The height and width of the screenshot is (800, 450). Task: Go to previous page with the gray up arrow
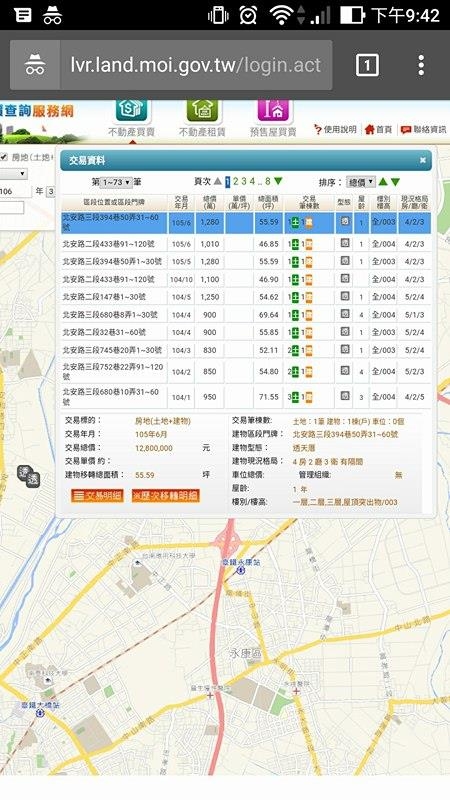point(217,181)
